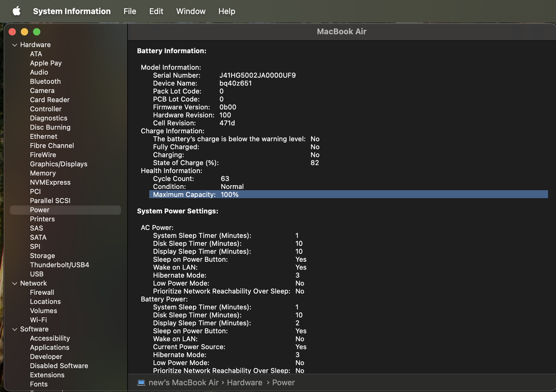Select Firewall in the sidebar
556x392 pixels.
tap(42, 293)
